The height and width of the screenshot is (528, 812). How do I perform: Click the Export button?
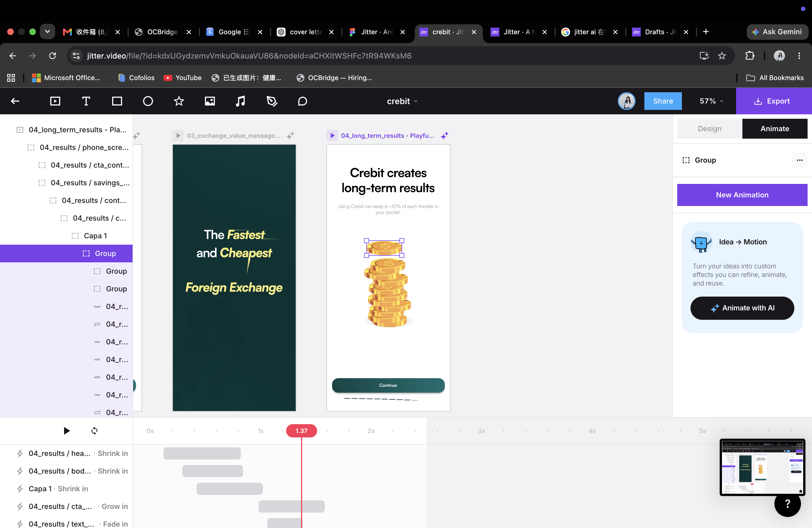pyautogui.click(x=774, y=101)
